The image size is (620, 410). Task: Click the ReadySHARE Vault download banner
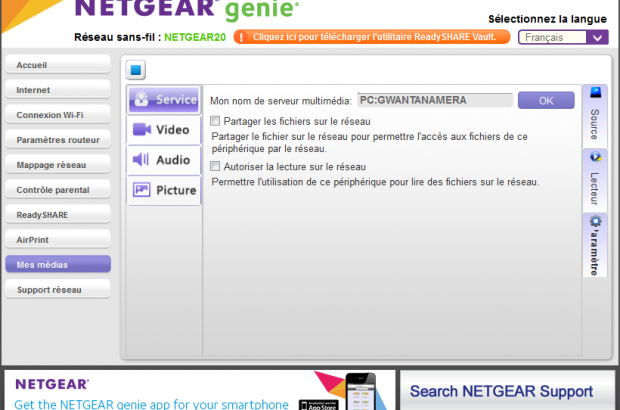tap(372, 37)
